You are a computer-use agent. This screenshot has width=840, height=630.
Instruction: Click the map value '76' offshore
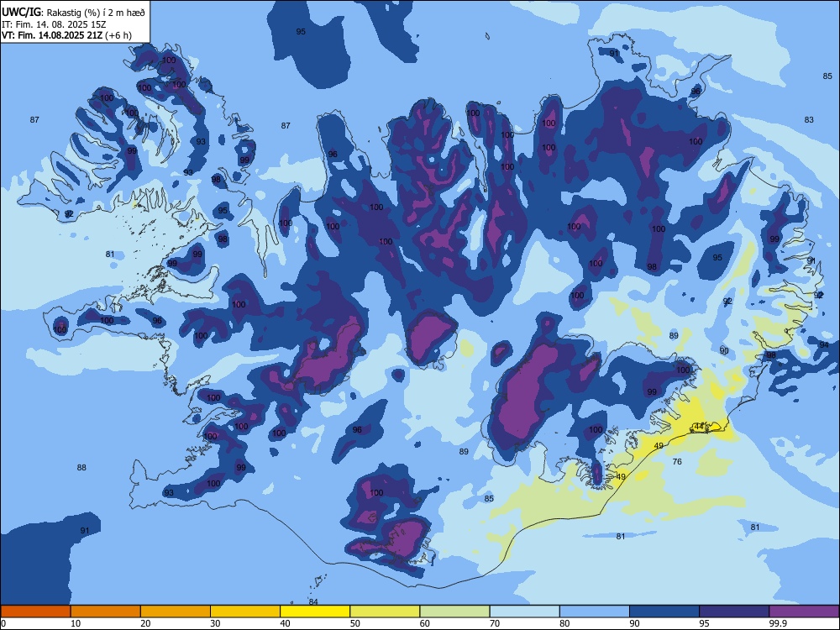(x=677, y=461)
